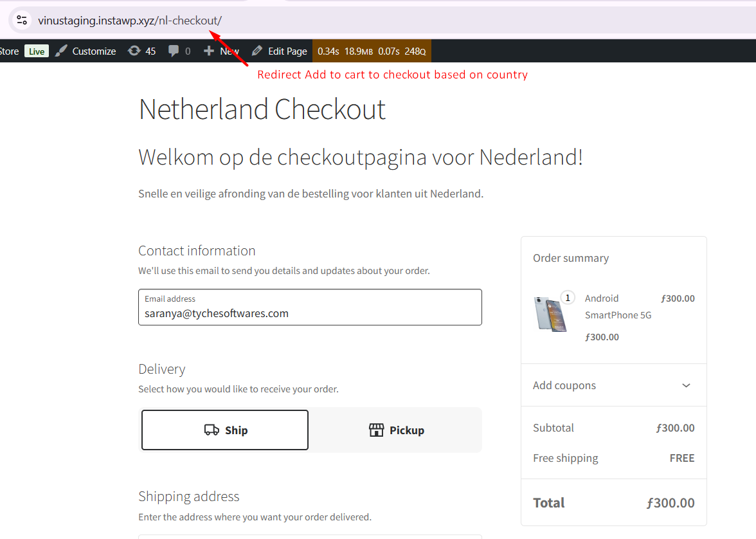Open the comments bubble icon

point(174,51)
